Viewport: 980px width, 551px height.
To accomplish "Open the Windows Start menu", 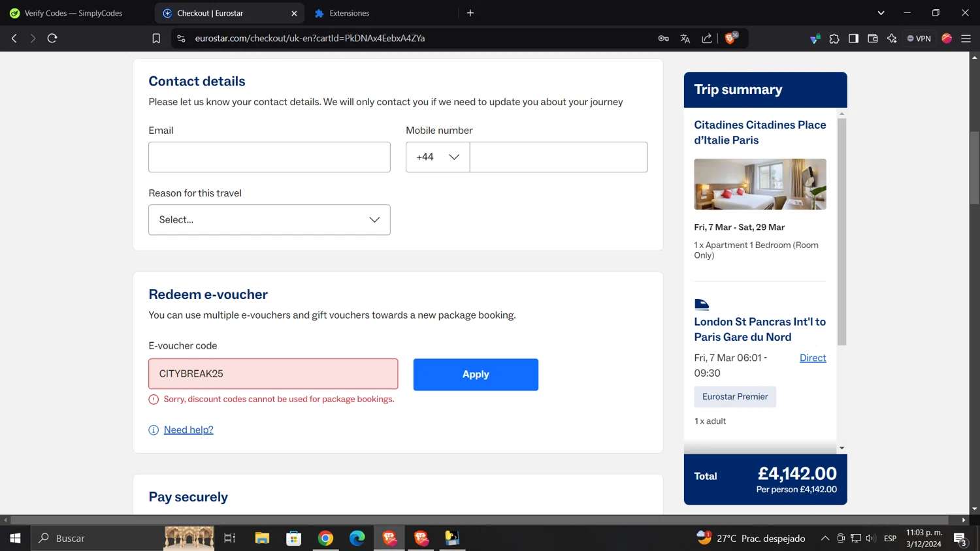I will 15,538.
